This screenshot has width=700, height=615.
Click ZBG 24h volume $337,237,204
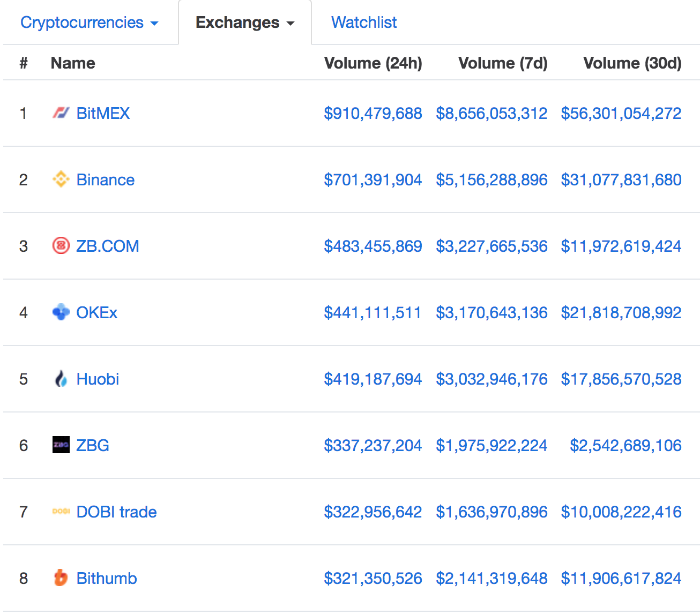373,445
